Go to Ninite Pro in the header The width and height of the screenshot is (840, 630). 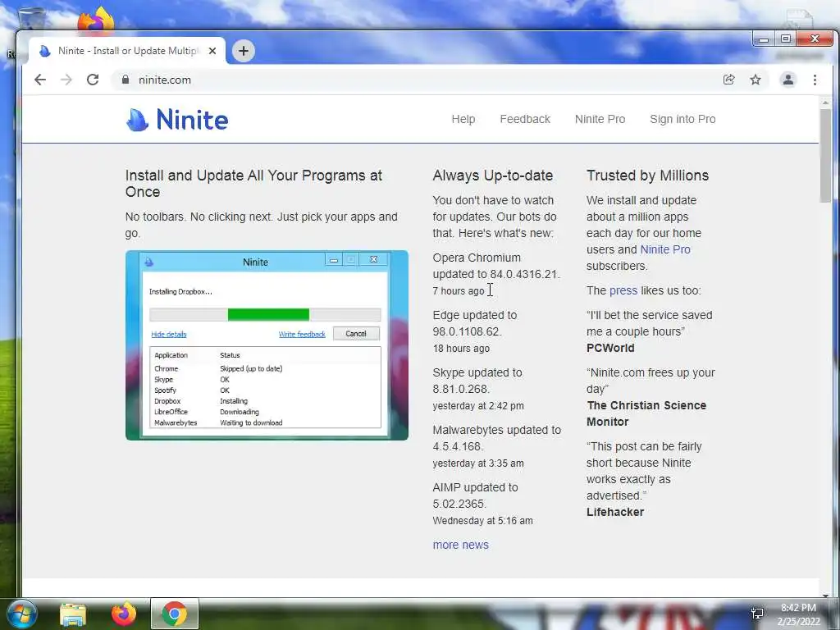[600, 119]
